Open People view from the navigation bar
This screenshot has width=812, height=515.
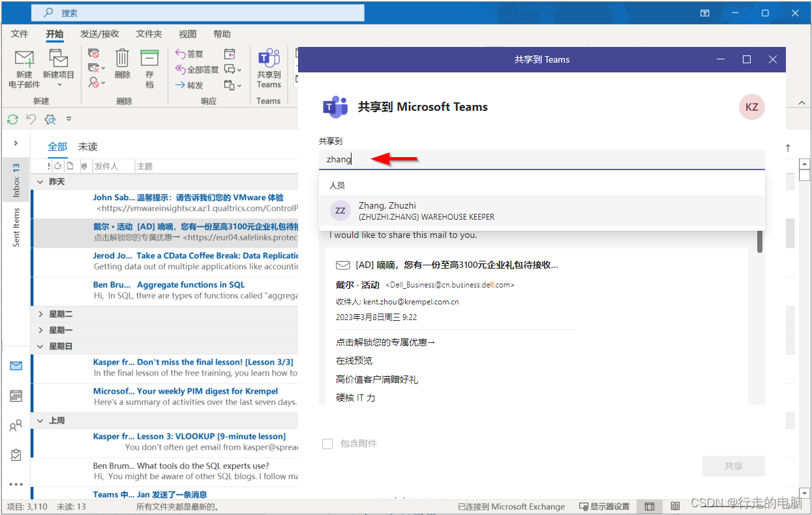(16, 426)
